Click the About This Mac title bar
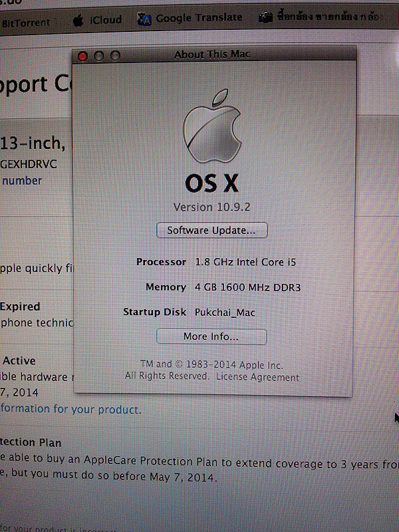 tap(212, 55)
